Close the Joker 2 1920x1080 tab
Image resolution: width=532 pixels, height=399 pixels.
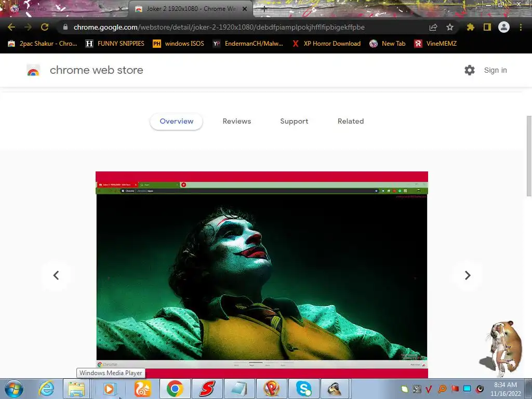click(x=245, y=9)
